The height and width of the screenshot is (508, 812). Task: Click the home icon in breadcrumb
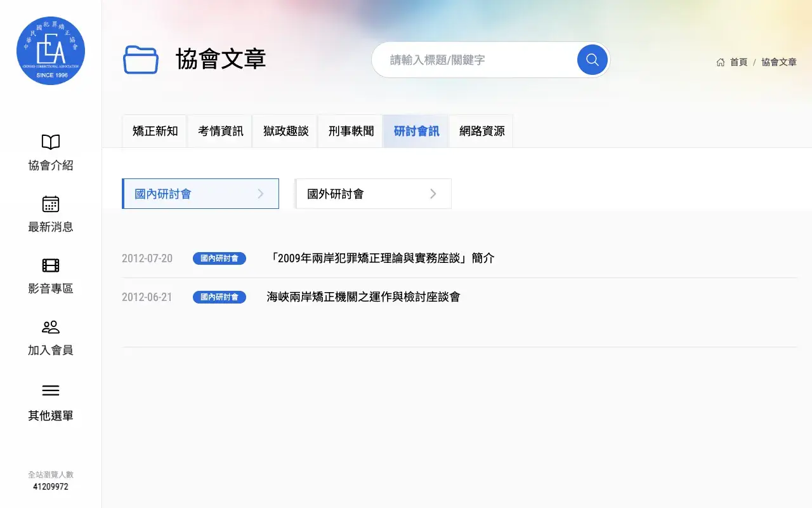(721, 62)
